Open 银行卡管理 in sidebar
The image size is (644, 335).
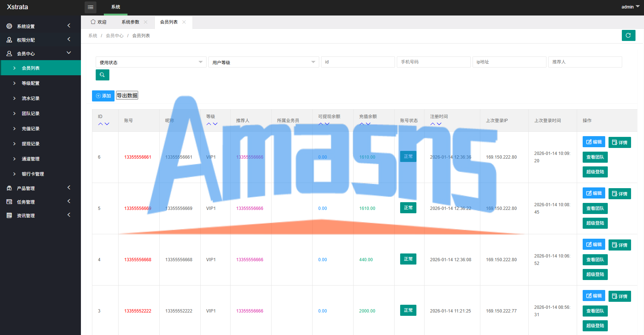(41, 174)
